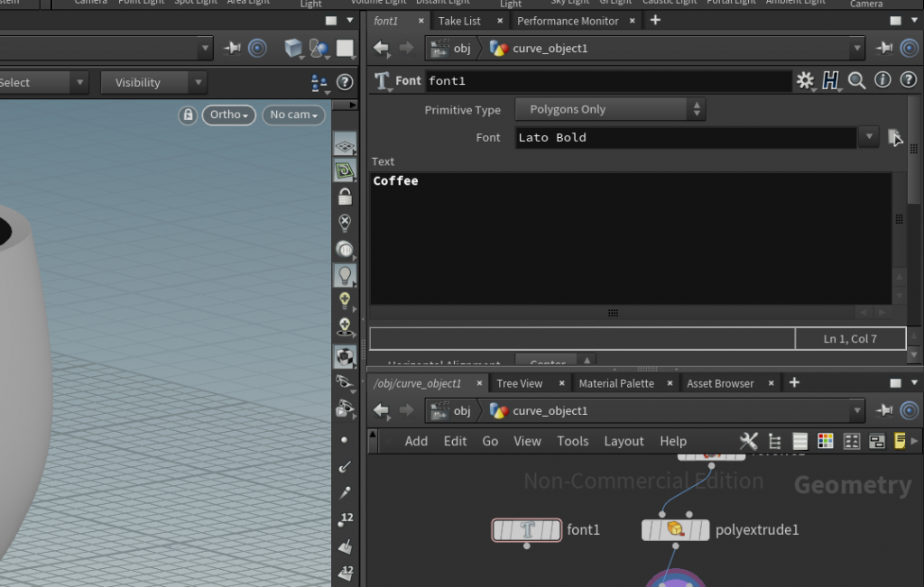Click the back navigation arrow above the parameters
The image size is (924, 587).
pos(380,48)
